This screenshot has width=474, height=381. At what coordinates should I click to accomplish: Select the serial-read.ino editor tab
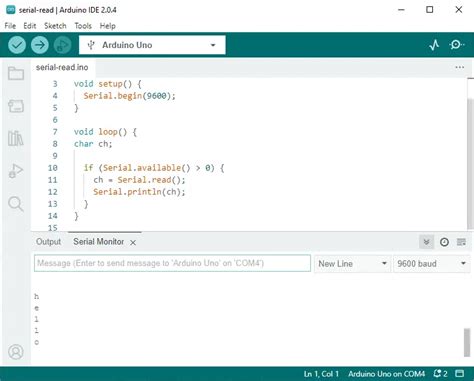[x=62, y=67]
